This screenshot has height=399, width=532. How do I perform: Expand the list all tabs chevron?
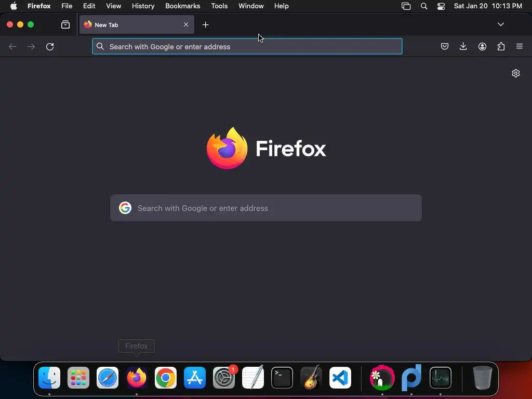point(500,24)
